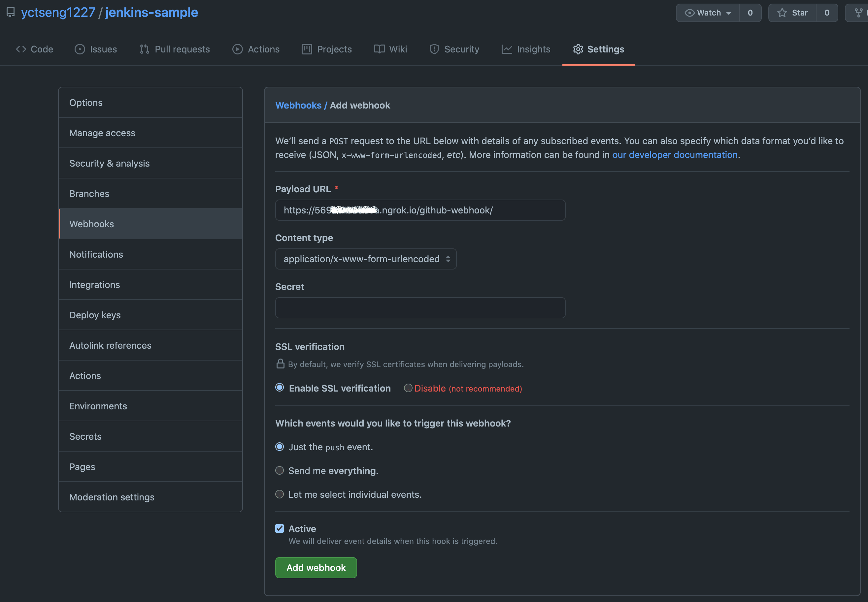Switch to the Wiki tab

(391, 49)
